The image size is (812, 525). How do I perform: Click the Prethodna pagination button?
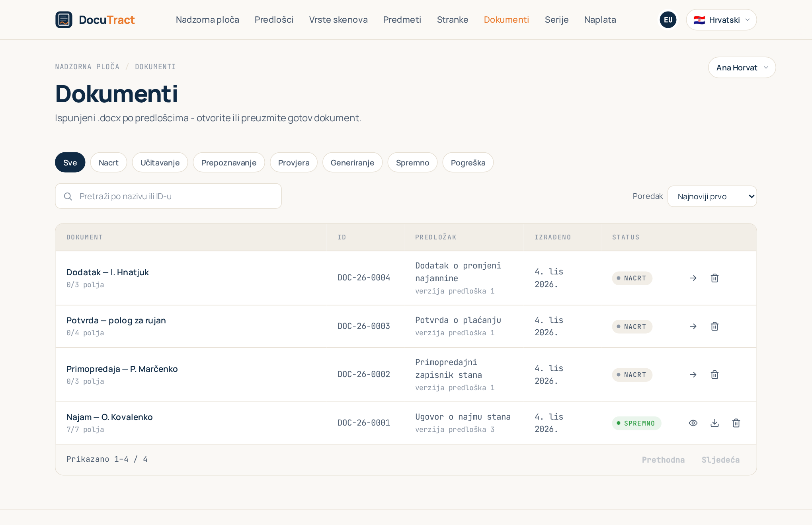pyautogui.click(x=663, y=460)
